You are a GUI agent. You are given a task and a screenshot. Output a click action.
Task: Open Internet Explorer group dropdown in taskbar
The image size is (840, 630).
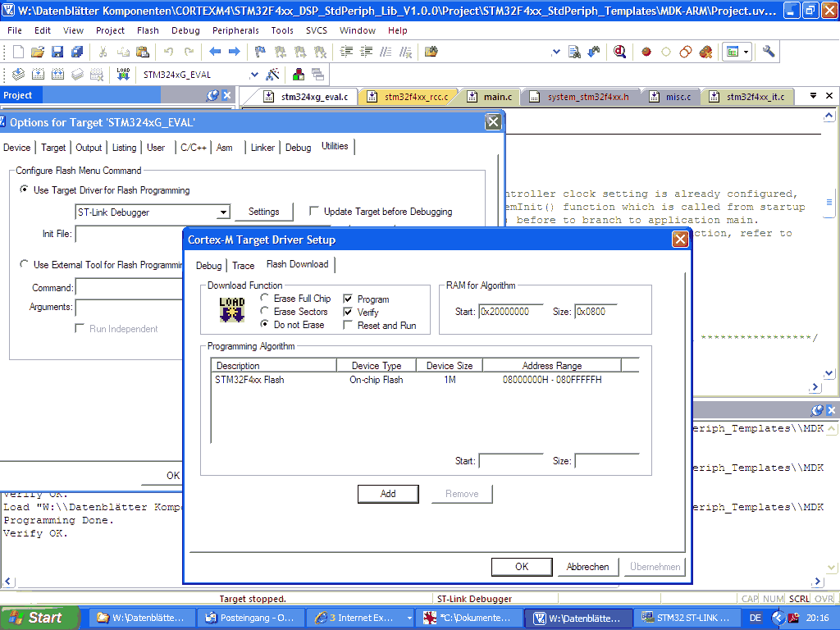pyautogui.click(x=409, y=618)
